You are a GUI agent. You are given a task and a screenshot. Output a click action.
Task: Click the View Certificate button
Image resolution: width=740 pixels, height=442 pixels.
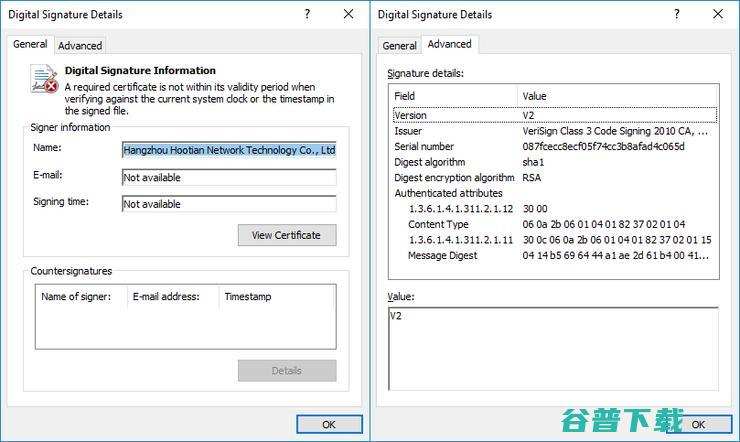tap(287, 235)
